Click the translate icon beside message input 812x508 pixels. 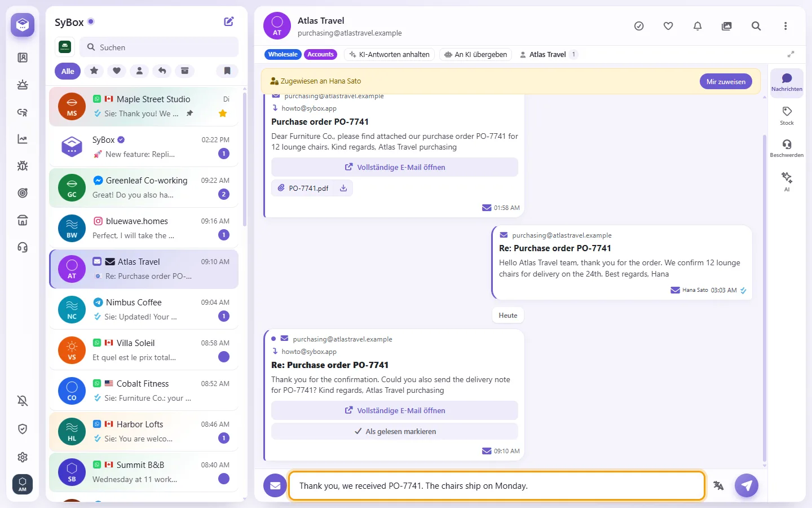[718, 485]
